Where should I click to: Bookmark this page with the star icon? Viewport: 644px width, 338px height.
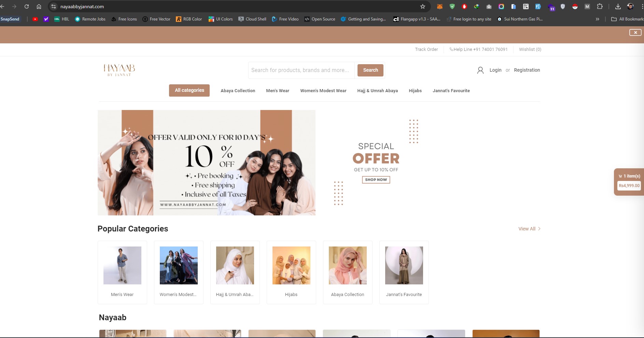[422, 6]
